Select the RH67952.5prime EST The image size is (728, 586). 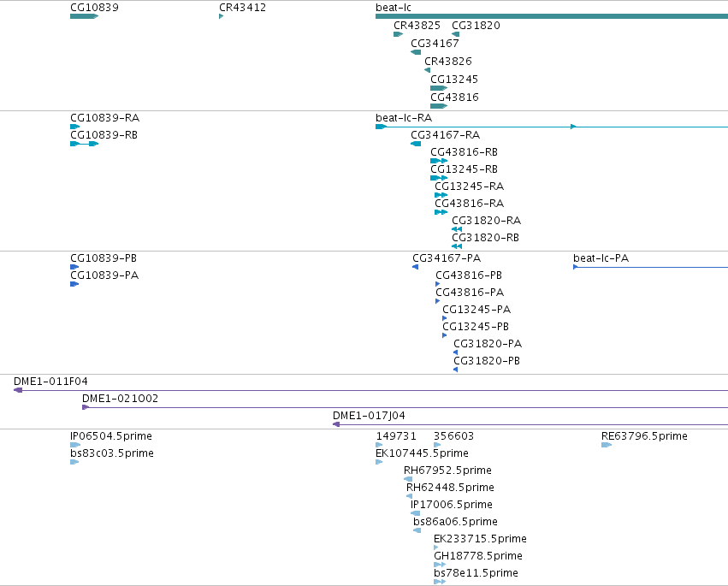[x=408, y=479]
